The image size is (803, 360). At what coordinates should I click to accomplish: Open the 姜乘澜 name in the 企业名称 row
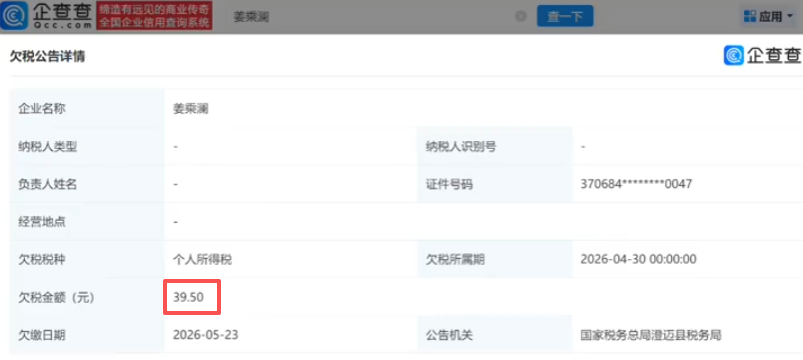tap(191, 109)
